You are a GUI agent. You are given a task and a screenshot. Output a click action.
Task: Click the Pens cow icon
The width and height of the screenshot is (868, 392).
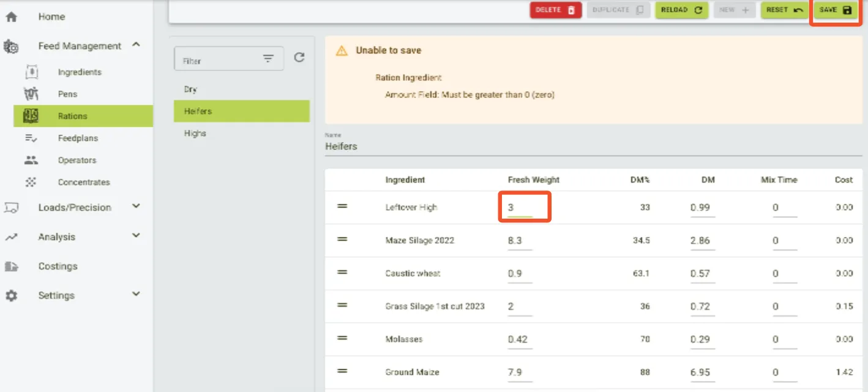[x=31, y=94]
